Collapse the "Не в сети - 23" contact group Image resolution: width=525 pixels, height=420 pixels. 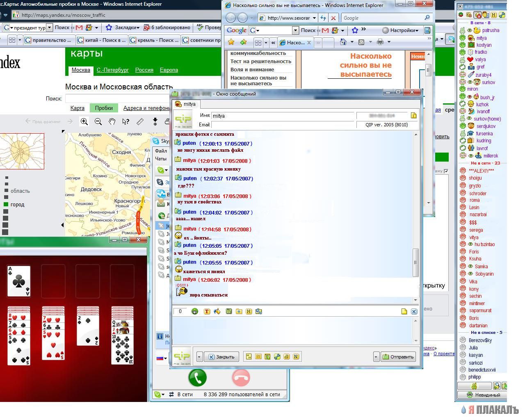tap(486, 163)
